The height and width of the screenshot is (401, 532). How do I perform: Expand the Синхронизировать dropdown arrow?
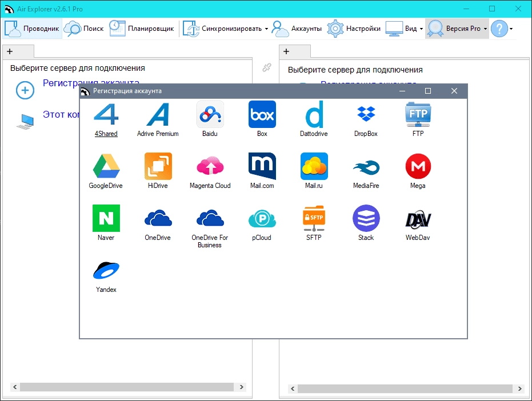266,29
